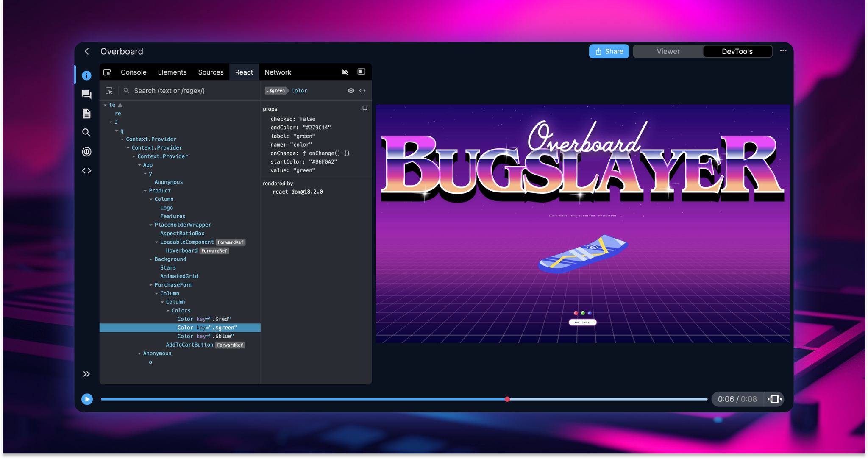Screen dimensions: 868x459
Task: Collapse the App component node
Action: [139, 165]
